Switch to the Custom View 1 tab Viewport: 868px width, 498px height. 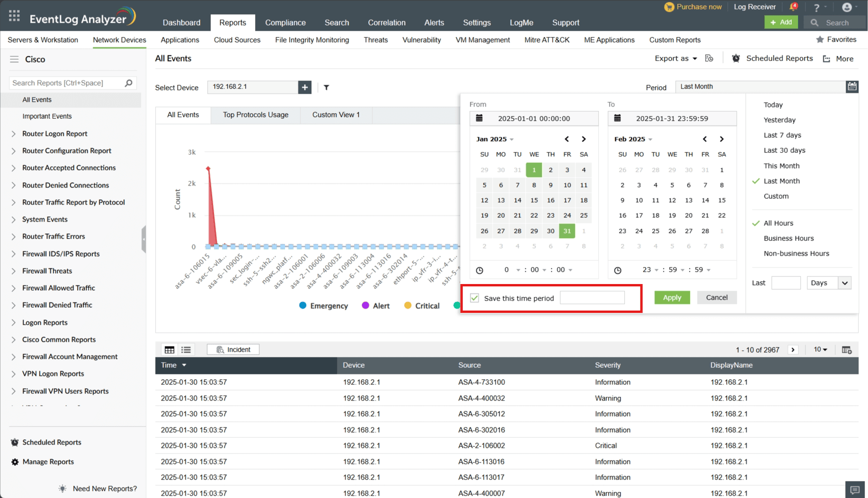coord(336,115)
